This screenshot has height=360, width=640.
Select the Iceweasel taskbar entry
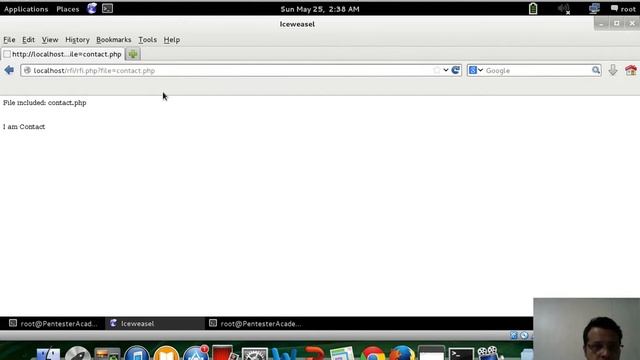click(155, 324)
